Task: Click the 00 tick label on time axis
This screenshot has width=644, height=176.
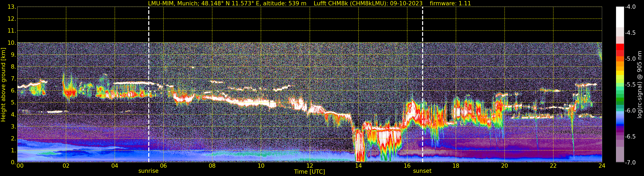Action: coord(20,166)
